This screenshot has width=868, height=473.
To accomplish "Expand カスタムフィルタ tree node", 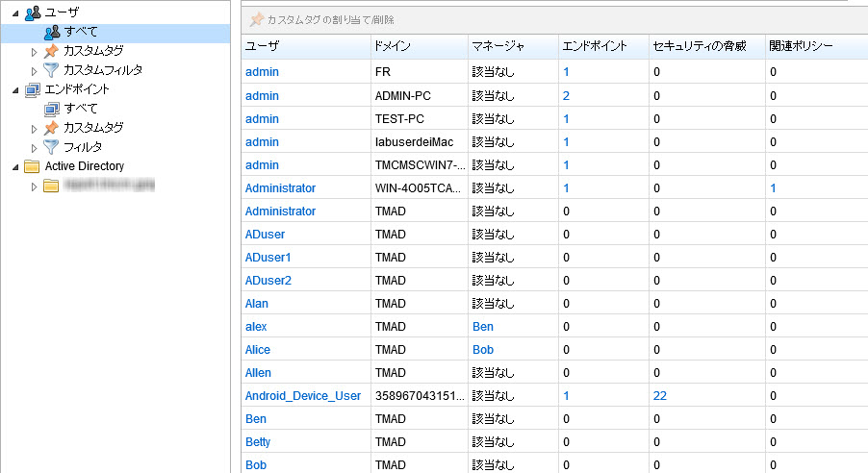I will (x=35, y=70).
